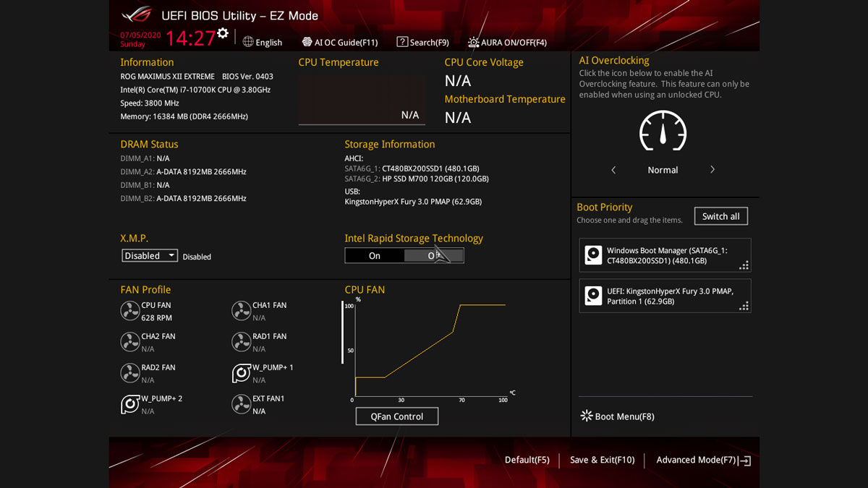Toggle AURA ON/OFF (F4)
868x488 pixels.
507,42
